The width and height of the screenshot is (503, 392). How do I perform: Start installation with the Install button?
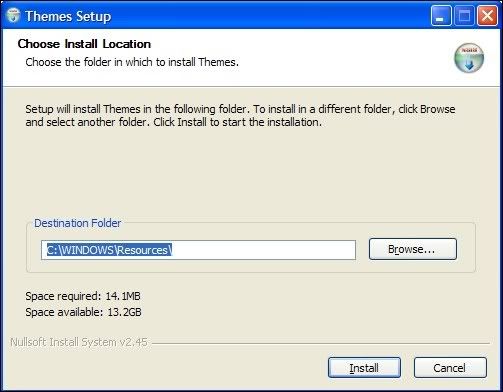pyautogui.click(x=364, y=368)
